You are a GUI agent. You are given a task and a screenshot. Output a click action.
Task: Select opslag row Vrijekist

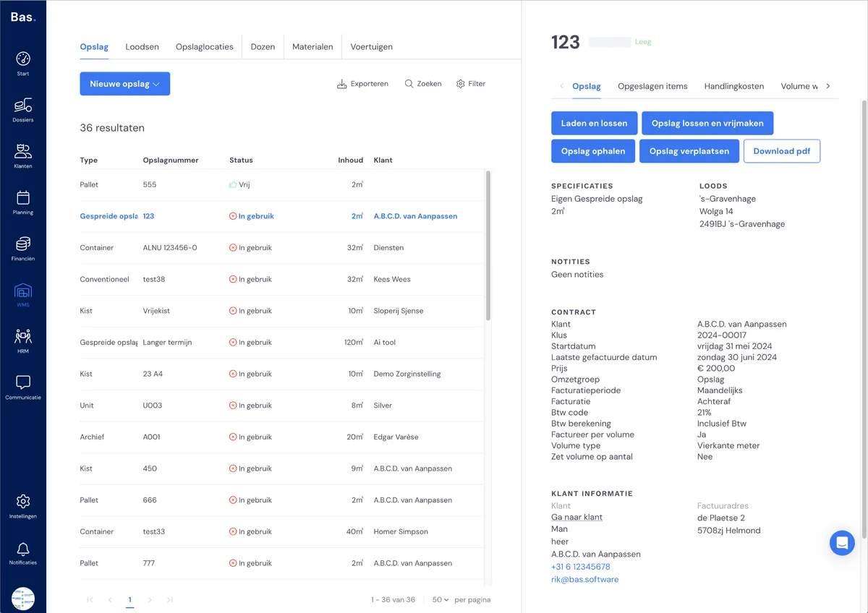point(282,311)
